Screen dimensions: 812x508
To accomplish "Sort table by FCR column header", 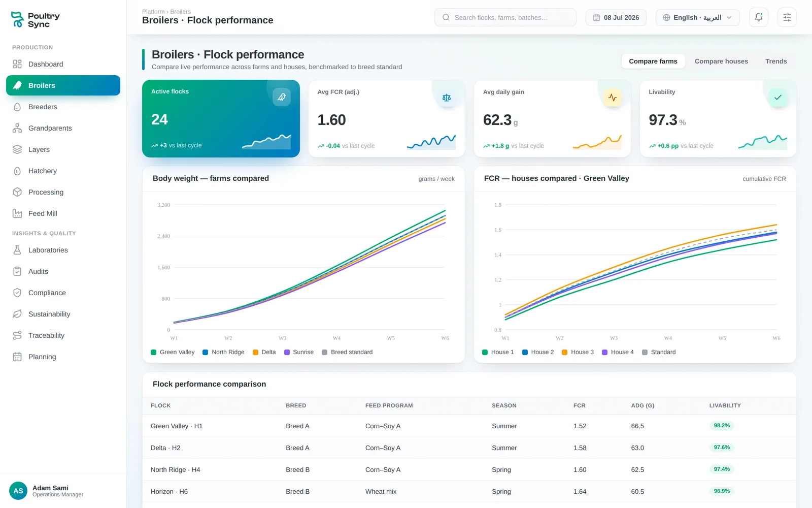I will [579, 405].
